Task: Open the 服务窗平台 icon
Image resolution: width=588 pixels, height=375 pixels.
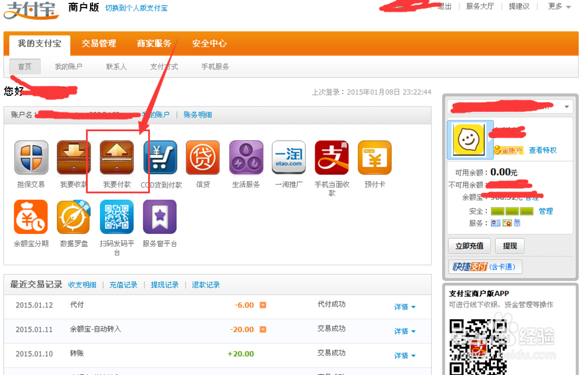Action: click(160, 217)
